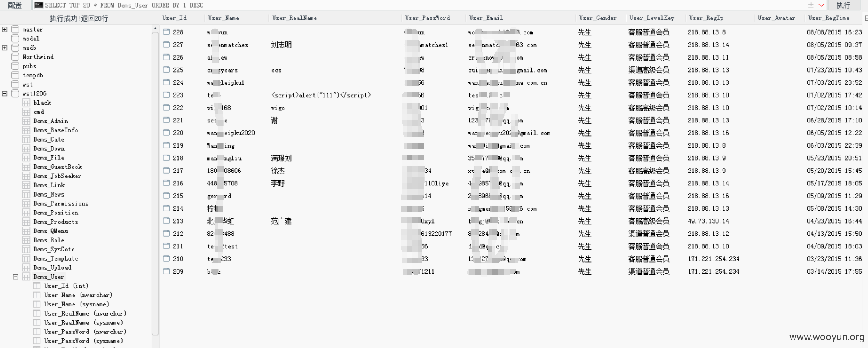Click the database icon for msdb

(x=15, y=48)
